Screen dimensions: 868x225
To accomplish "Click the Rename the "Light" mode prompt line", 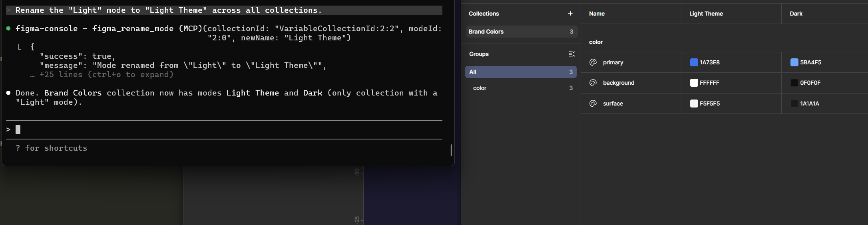I will click(224, 10).
